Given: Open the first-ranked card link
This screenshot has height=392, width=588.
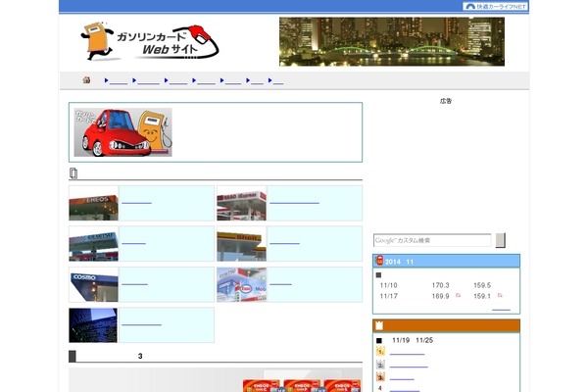Looking at the screenshot, I should coord(407,352).
